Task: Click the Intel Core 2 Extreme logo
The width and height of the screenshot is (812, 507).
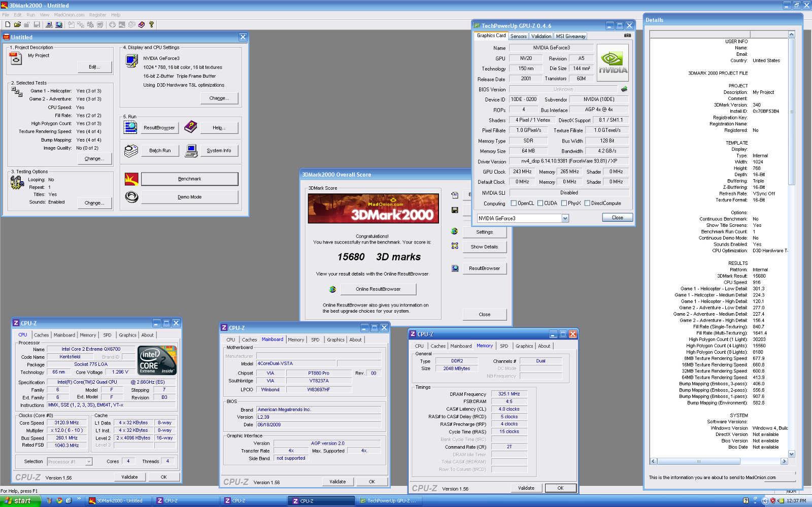Action: click(157, 360)
